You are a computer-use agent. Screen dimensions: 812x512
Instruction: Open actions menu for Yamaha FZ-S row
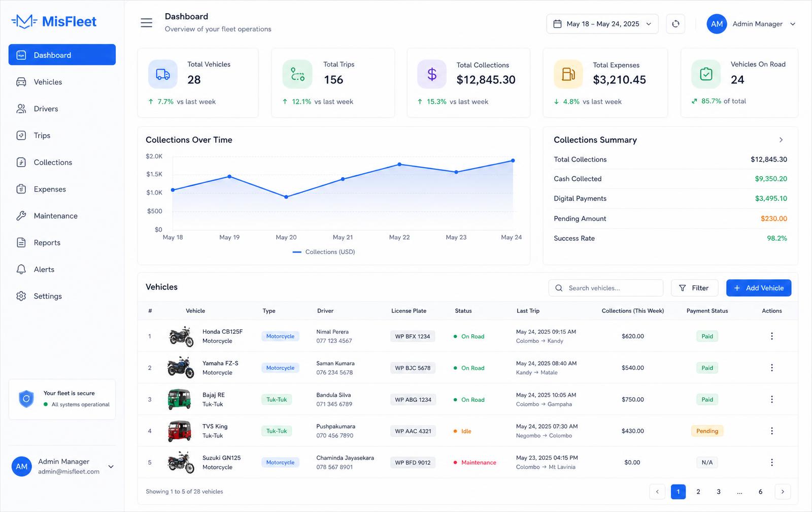point(772,368)
